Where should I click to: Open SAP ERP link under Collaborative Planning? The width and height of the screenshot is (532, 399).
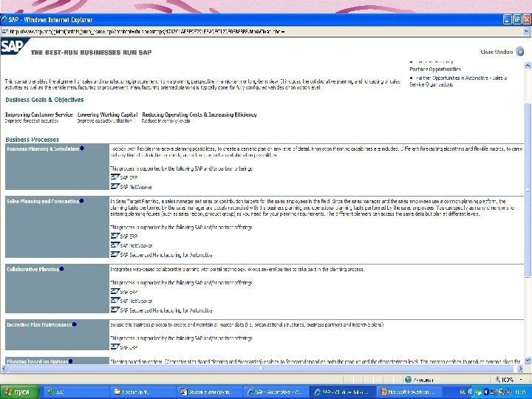pyautogui.click(x=129, y=292)
